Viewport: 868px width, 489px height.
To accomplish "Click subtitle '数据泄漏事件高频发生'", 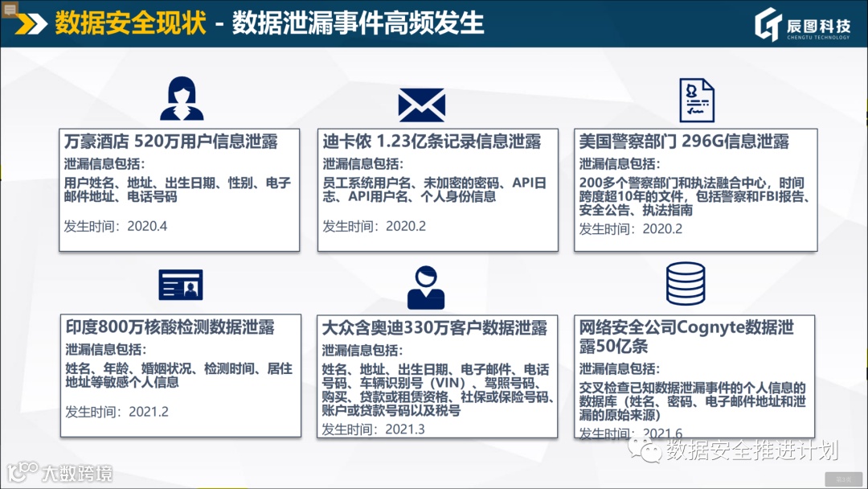I will tap(358, 23).
